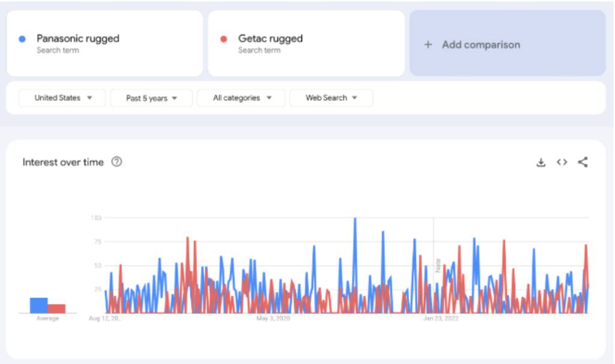
Task: Open the Web Search type dropdown
Action: tap(331, 98)
